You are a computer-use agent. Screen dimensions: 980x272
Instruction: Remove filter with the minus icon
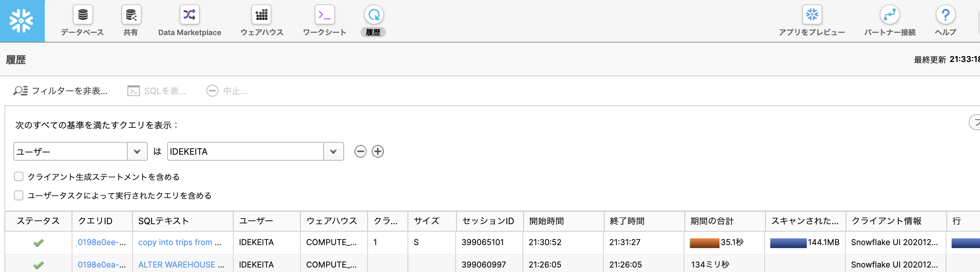tap(360, 151)
